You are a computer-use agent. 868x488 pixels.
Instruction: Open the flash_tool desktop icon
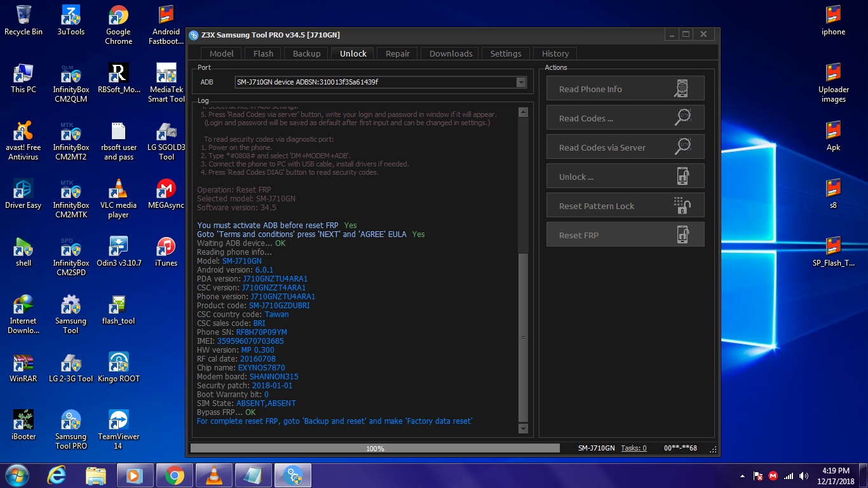pyautogui.click(x=118, y=309)
